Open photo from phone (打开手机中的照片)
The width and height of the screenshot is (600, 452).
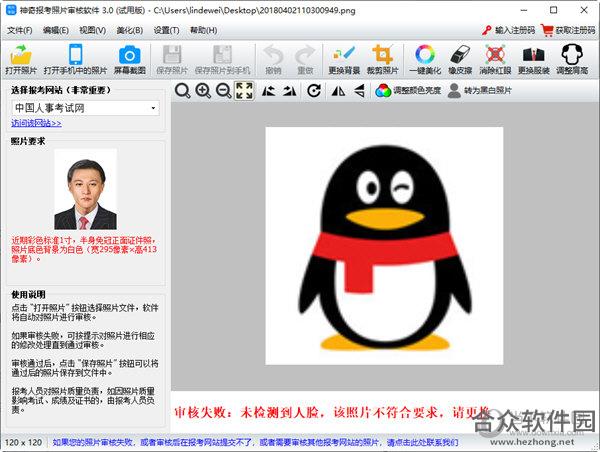[x=75, y=59]
